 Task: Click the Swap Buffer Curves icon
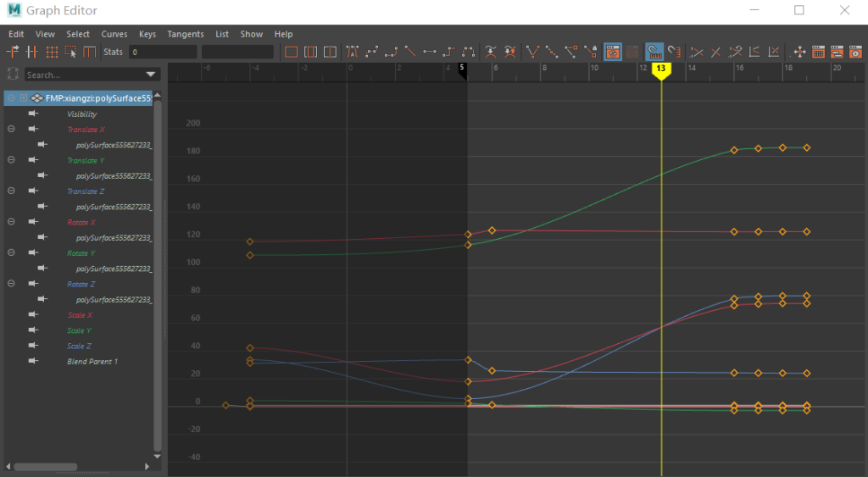(x=509, y=52)
